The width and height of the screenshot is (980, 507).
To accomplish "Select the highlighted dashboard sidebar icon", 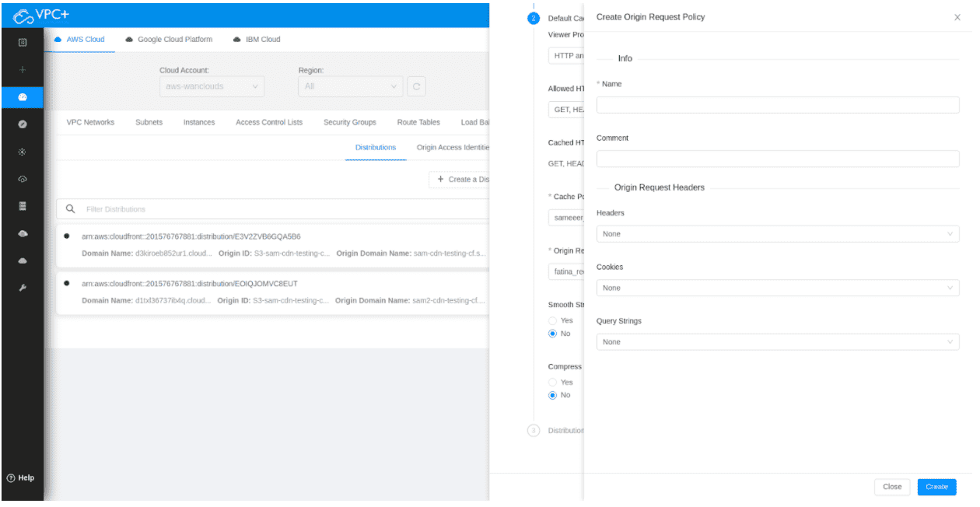I will click(x=23, y=97).
